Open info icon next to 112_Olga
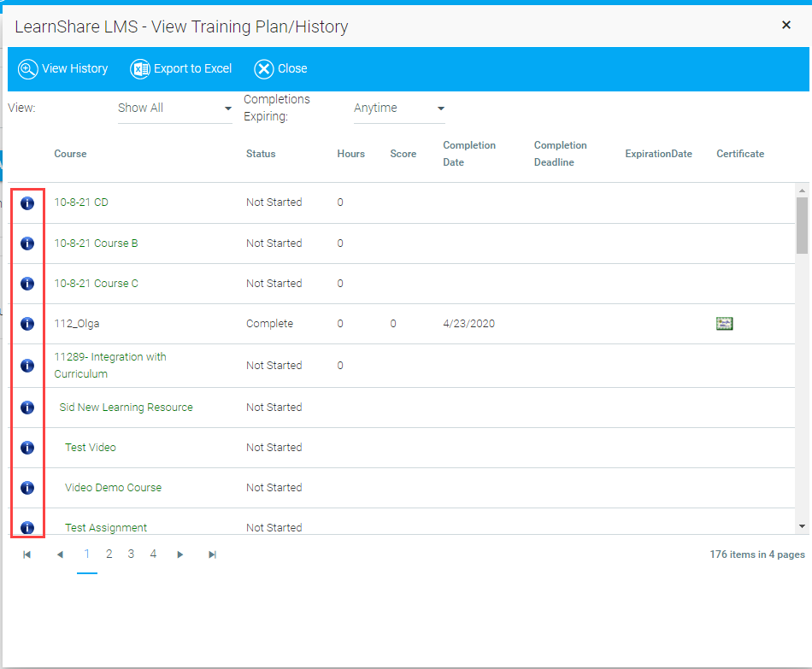This screenshot has height=669, width=812. tap(27, 324)
